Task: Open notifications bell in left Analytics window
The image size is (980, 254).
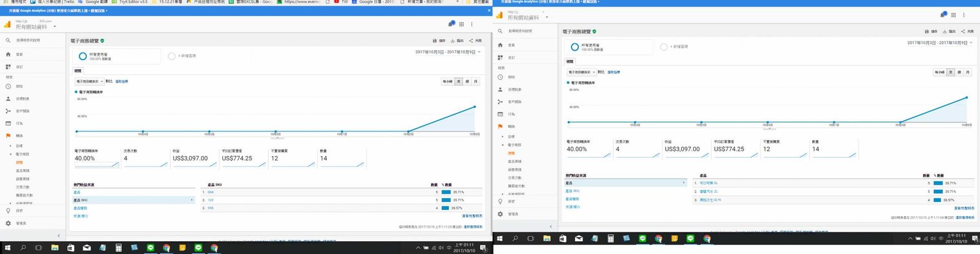Action: (451, 24)
